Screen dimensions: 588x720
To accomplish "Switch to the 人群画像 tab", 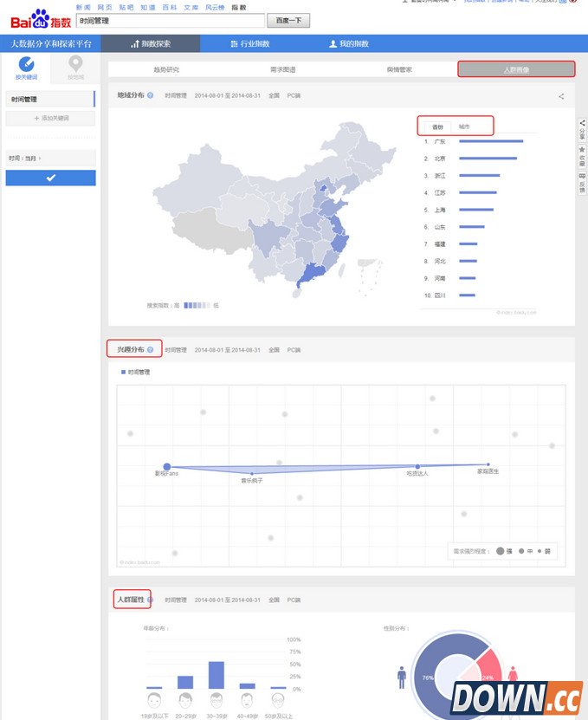I will pyautogui.click(x=516, y=70).
